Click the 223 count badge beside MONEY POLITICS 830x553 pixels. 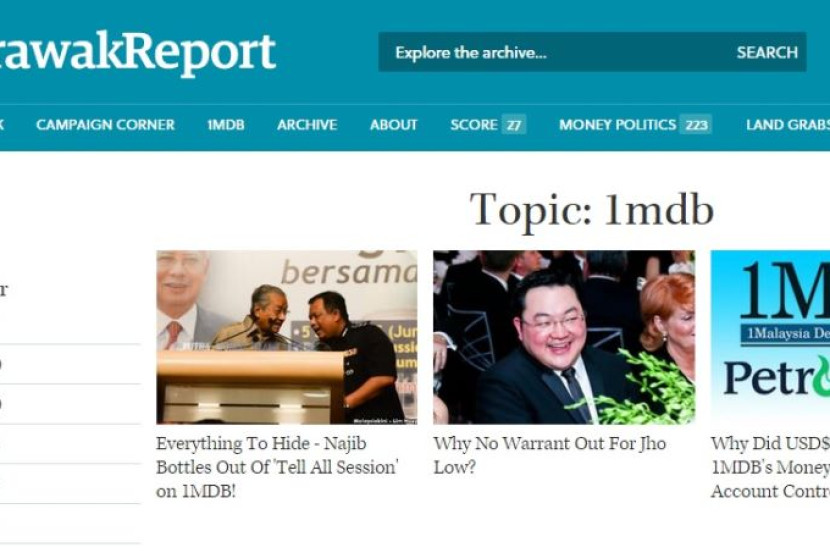point(696,125)
